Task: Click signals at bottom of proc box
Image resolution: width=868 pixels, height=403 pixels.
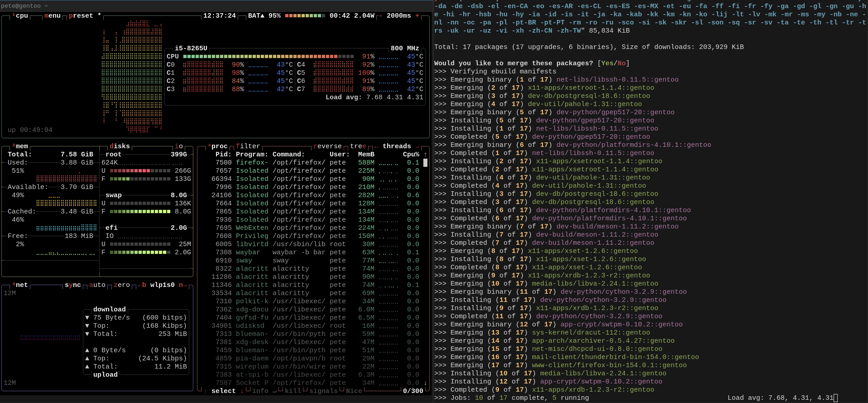Action: (323, 391)
